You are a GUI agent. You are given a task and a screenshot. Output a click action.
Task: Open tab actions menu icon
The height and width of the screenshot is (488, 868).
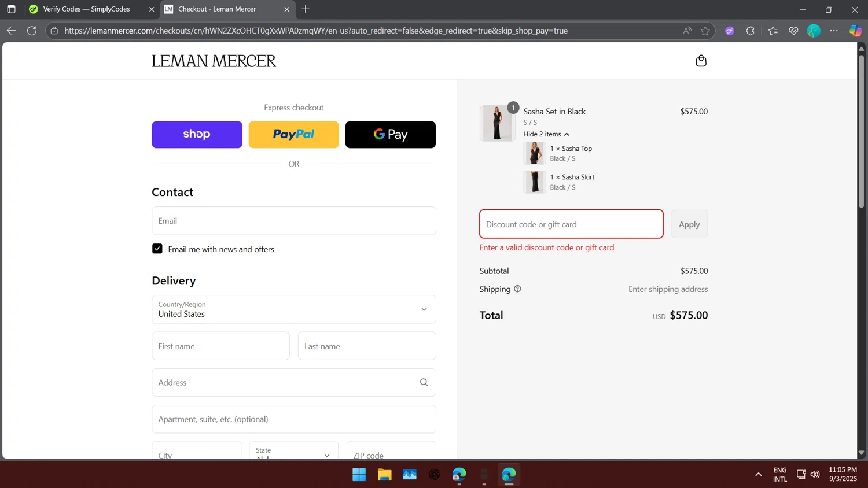pyautogui.click(x=11, y=9)
